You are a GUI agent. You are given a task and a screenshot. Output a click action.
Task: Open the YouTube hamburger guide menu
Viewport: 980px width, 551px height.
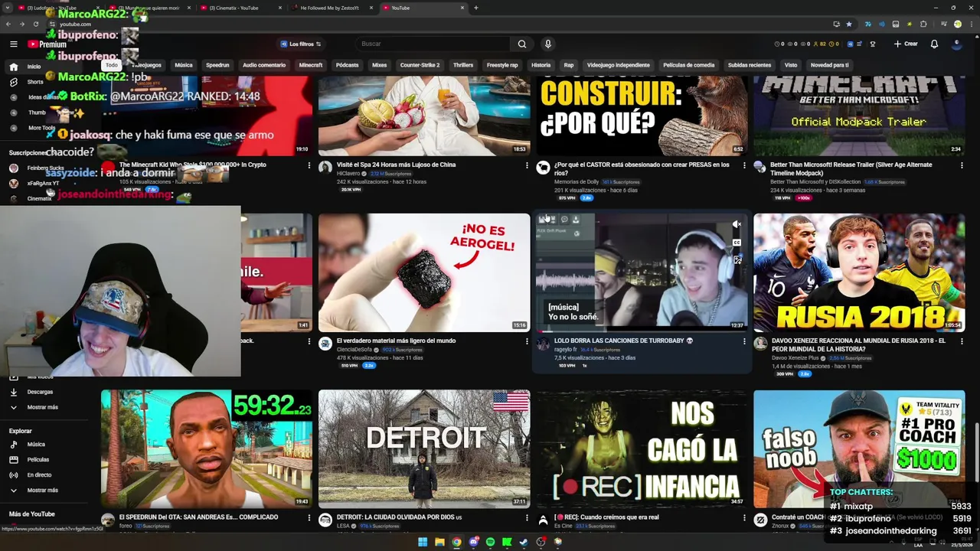click(14, 44)
